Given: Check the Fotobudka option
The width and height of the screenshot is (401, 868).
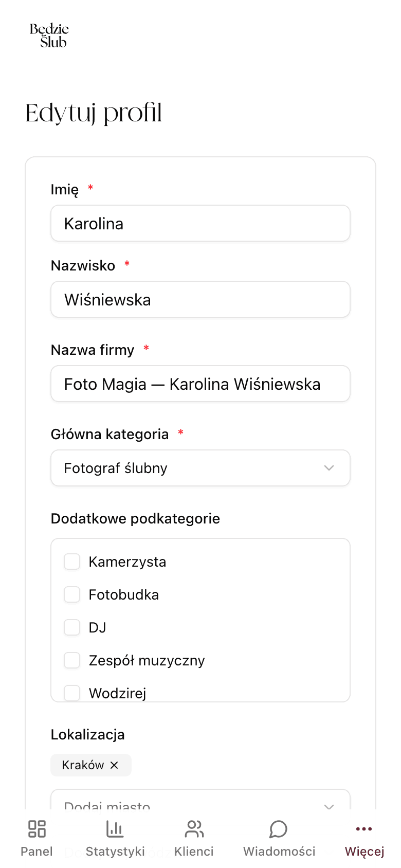Looking at the screenshot, I should tap(72, 594).
